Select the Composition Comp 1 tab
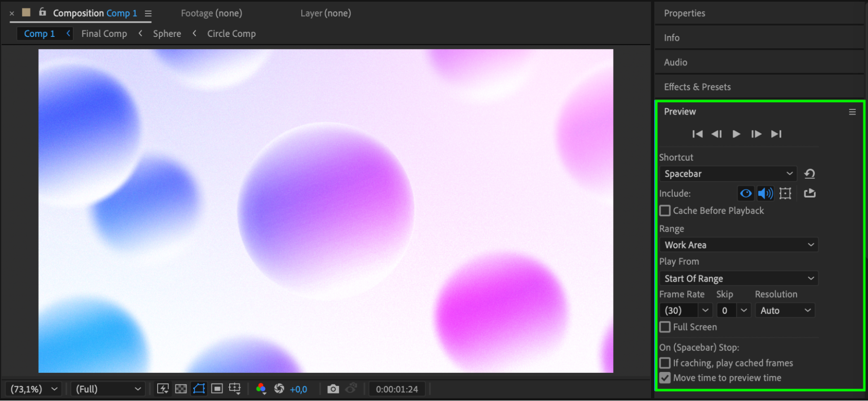 [x=95, y=13]
